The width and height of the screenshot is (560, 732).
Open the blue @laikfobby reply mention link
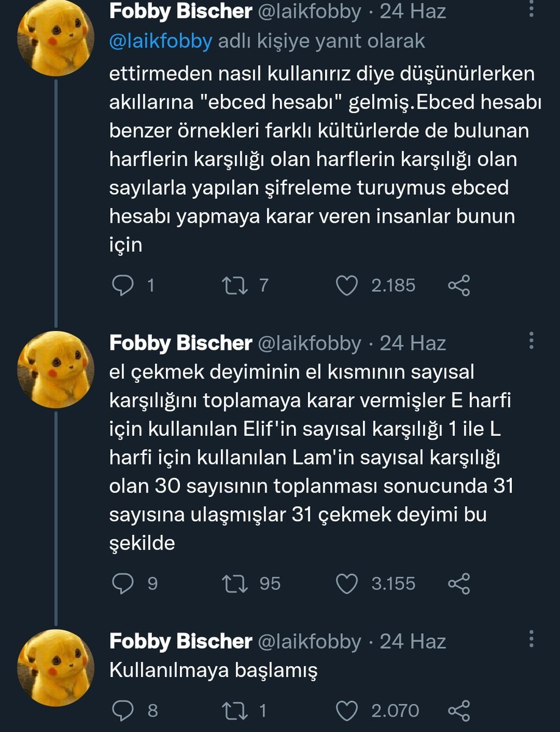click(161, 42)
